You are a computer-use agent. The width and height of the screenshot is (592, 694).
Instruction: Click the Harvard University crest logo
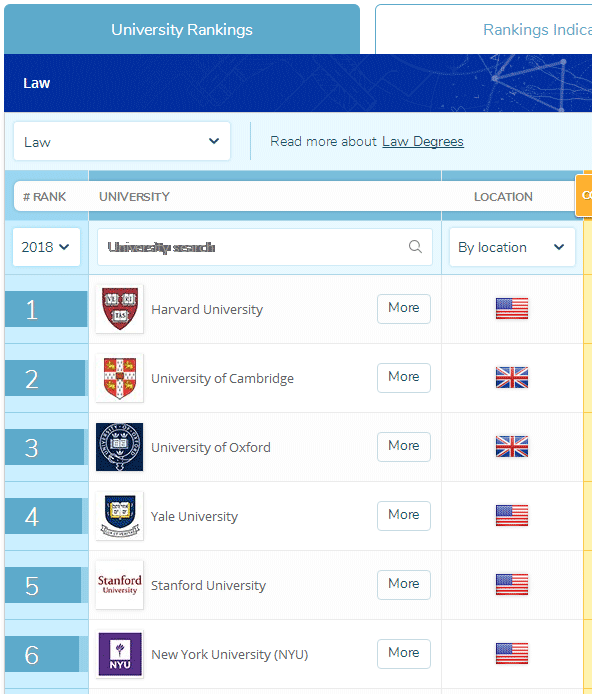point(119,308)
